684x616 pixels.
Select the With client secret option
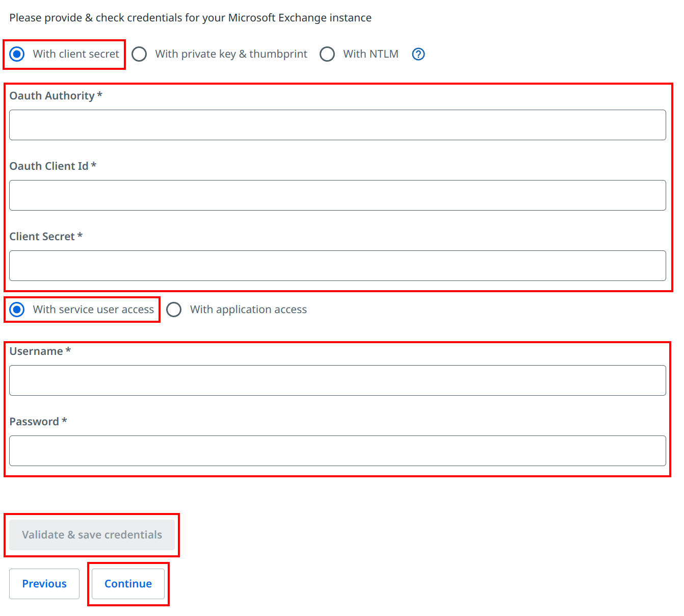pos(17,54)
